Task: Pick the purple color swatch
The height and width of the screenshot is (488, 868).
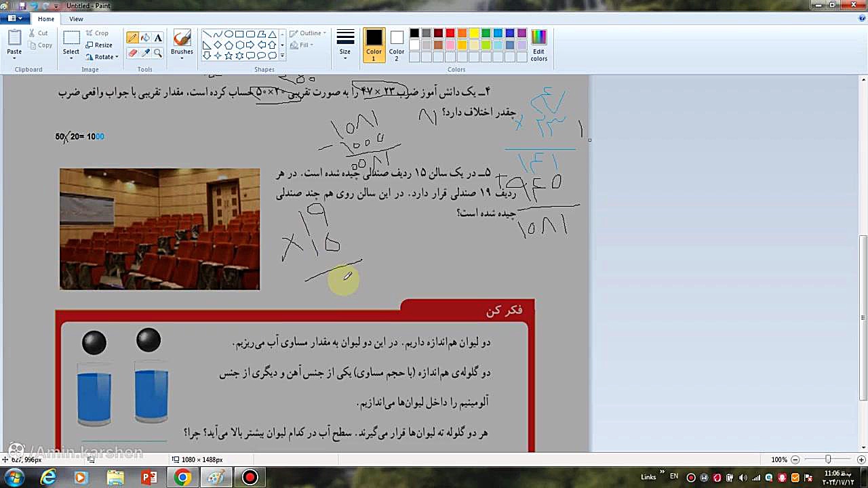Action: coord(521,33)
